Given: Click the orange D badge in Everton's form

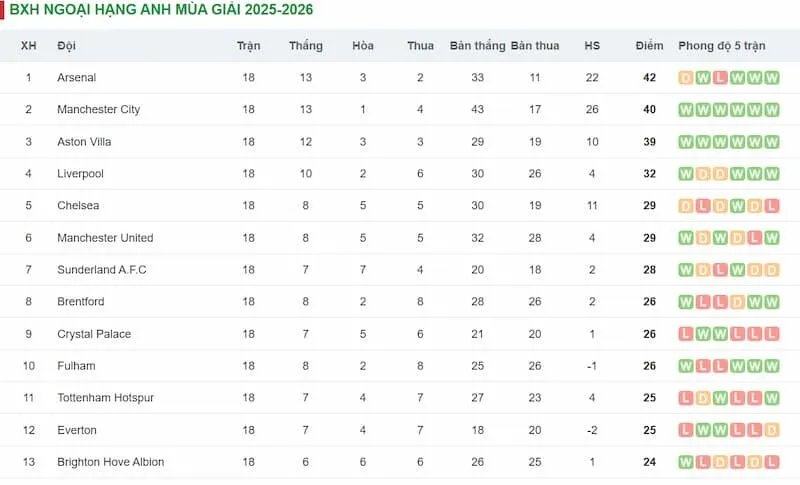Looking at the screenshot, I should 771,430.
